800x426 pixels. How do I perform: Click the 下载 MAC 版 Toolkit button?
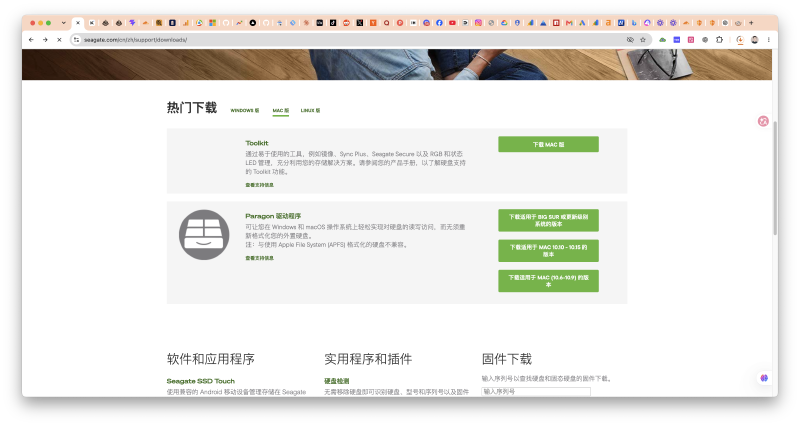tap(548, 144)
